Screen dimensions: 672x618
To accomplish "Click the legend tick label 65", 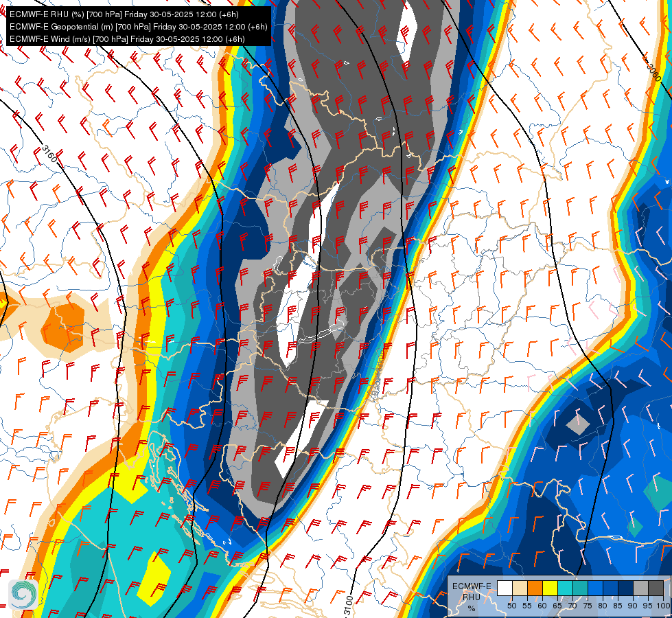I will pos(557,606).
